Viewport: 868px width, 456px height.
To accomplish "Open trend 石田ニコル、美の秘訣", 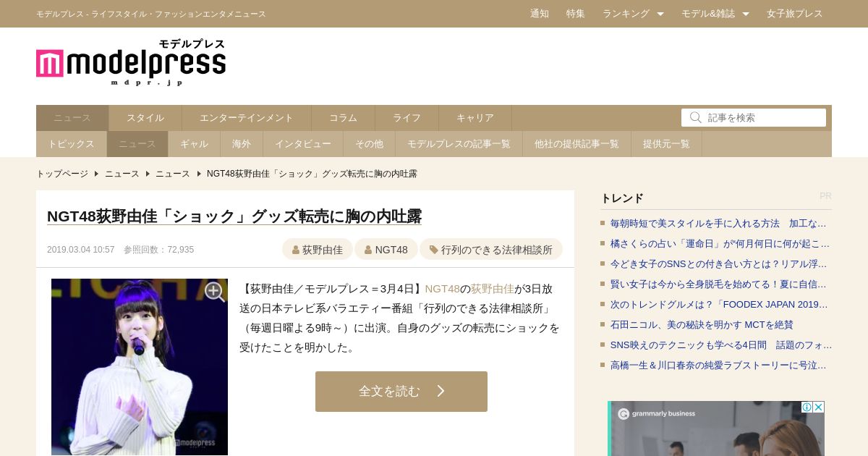I will tap(702, 324).
